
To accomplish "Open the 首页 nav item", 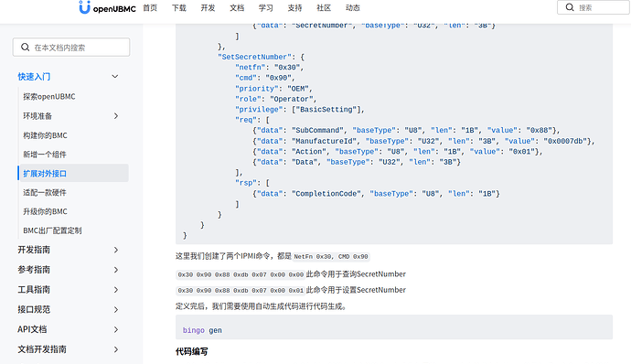I will point(150,7).
